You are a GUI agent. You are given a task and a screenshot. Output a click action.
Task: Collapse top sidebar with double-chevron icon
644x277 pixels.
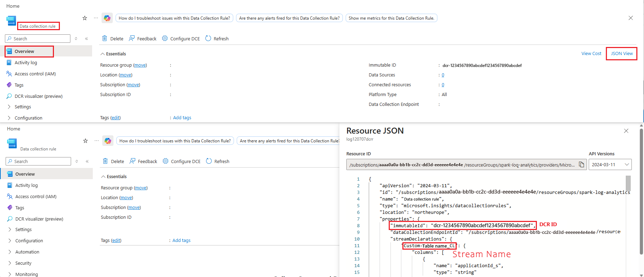pos(86,39)
